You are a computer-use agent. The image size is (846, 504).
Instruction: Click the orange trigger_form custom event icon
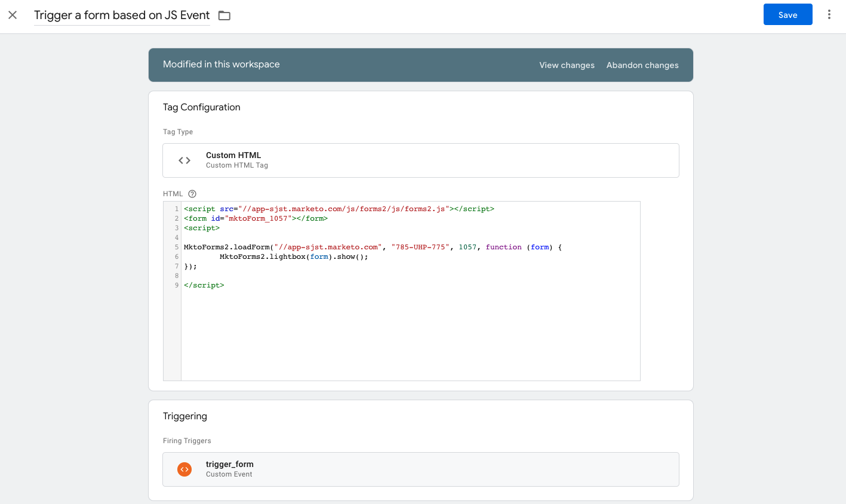point(184,469)
